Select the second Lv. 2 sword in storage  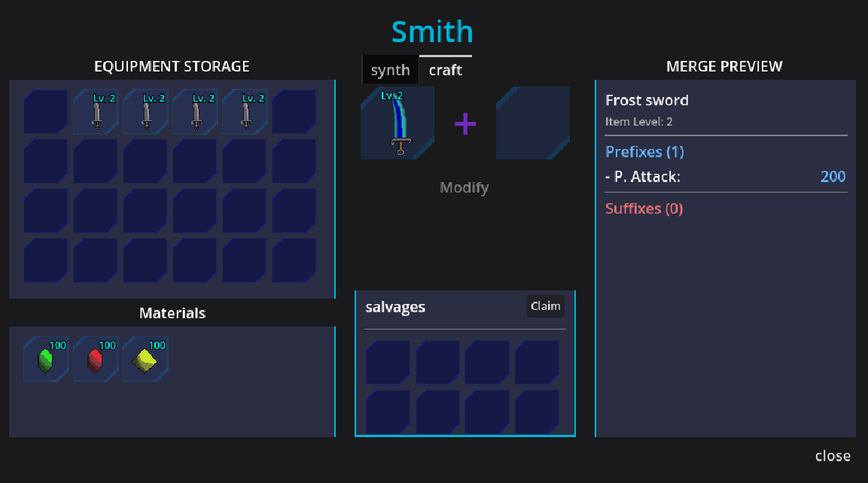click(x=145, y=111)
